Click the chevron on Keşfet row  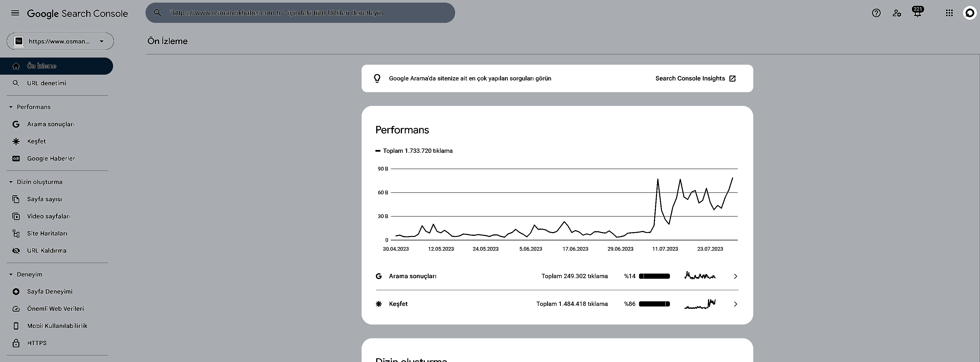[x=736, y=304]
